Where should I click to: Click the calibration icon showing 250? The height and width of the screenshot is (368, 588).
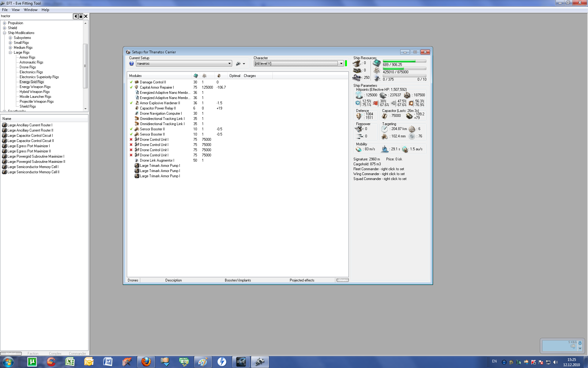[x=357, y=78]
